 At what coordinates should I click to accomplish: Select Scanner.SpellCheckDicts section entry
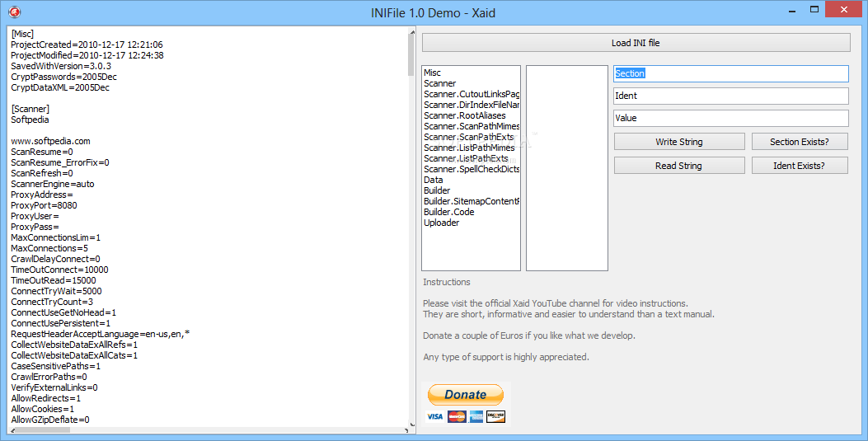pyautogui.click(x=472, y=169)
